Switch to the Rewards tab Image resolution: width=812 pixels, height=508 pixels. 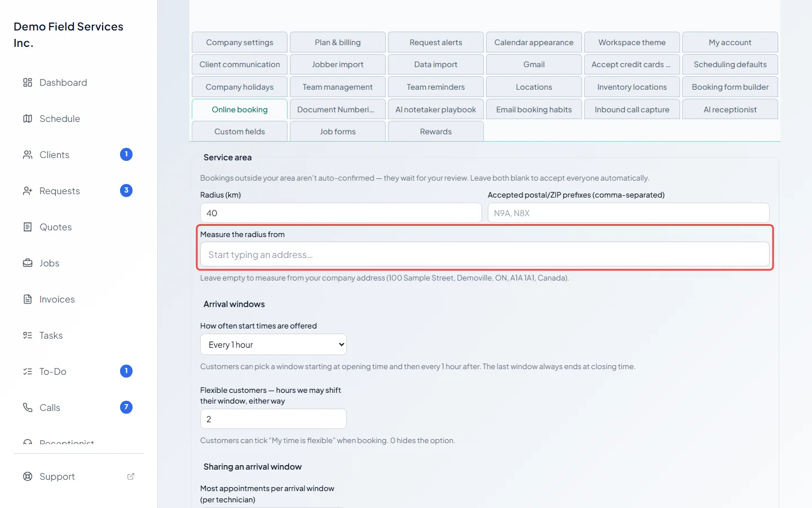436,132
